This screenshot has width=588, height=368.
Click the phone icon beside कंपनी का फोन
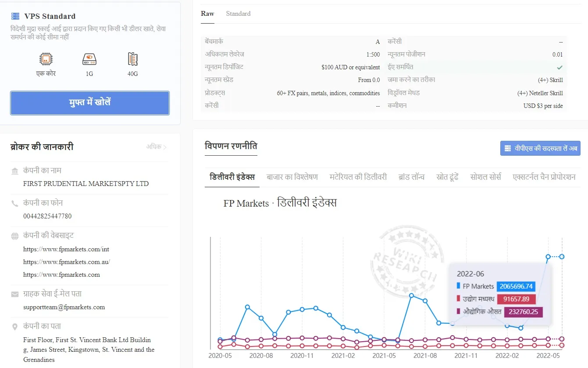click(x=15, y=204)
